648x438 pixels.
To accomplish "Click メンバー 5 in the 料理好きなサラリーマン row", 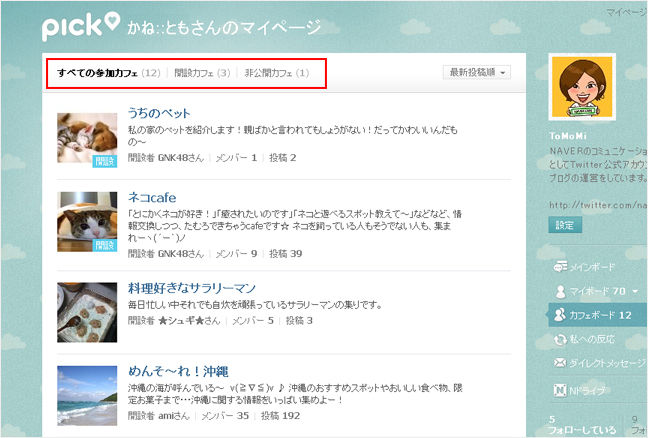I will point(253,321).
